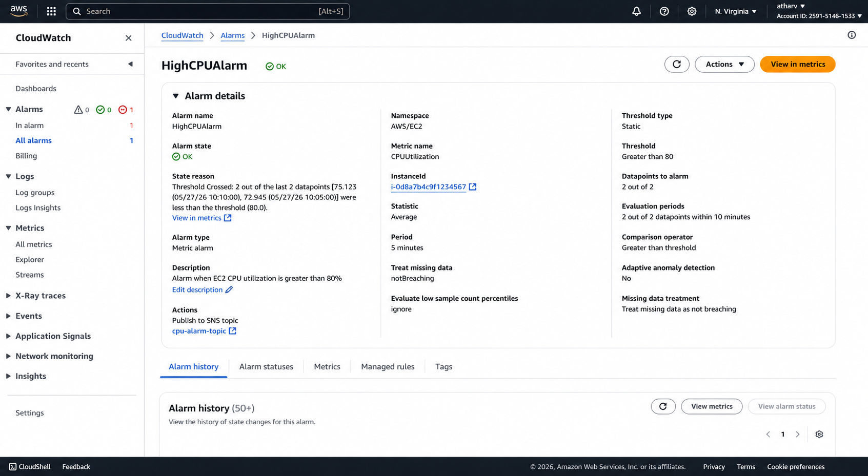The image size is (868, 476).
Task: Click the orange View in metrics button
Action: [x=798, y=64]
